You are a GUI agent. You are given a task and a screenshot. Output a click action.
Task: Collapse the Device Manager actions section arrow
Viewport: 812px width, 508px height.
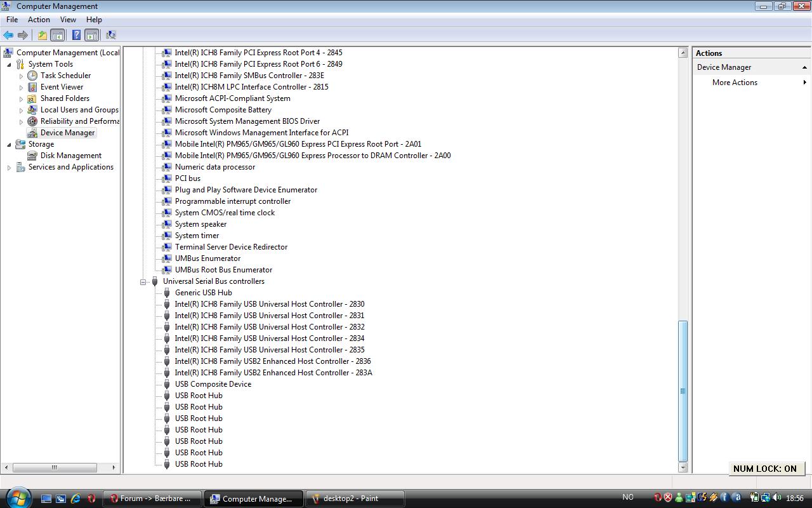click(x=804, y=67)
